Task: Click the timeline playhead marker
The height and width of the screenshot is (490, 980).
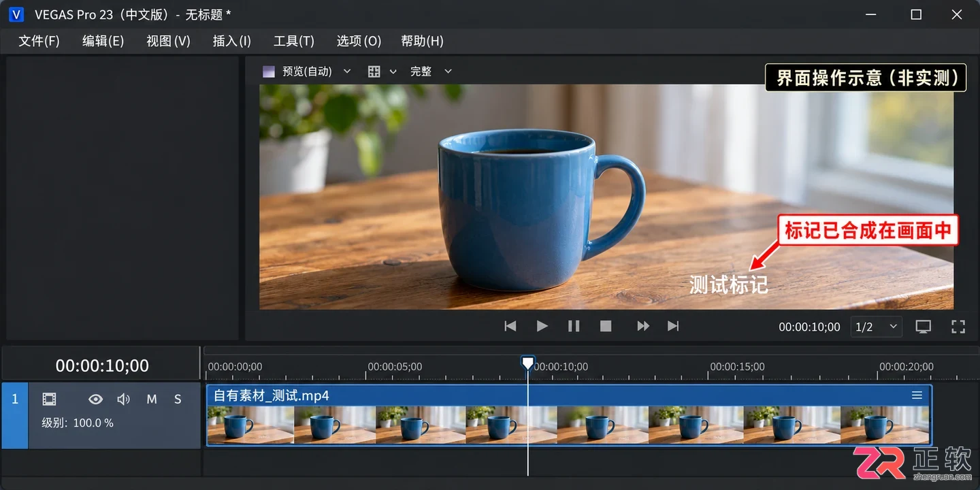Action: [x=527, y=363]
